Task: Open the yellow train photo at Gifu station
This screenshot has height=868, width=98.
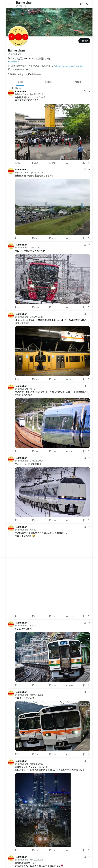Action: click(52, 351)
